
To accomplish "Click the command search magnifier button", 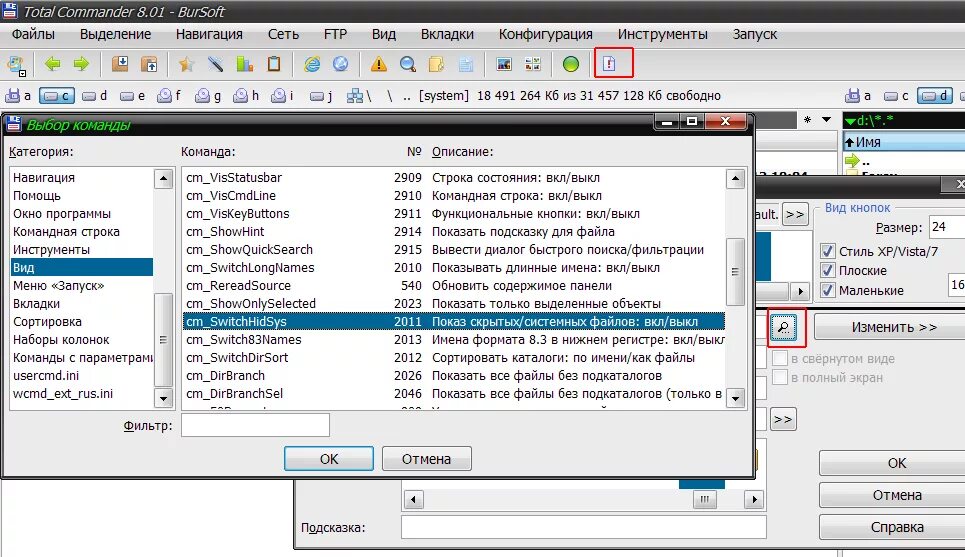I will (x=783, y=327).
